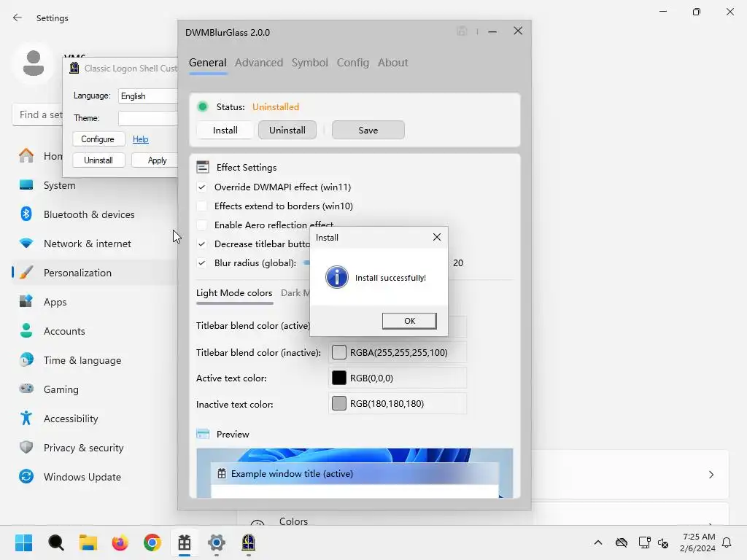Click the Classic Logon Shell title icon
The width and height of the screenshot is (747, 560).
(74, 68)
